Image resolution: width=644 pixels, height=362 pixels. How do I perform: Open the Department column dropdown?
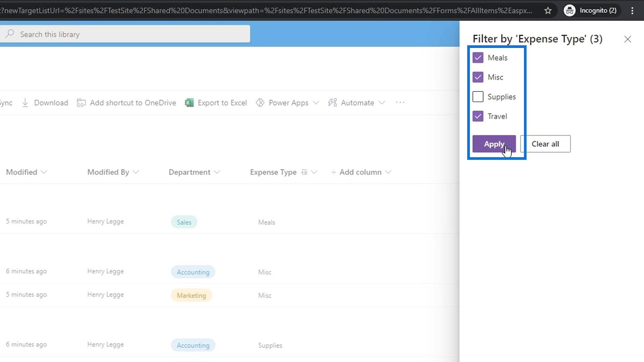click(x=217, y=172)
